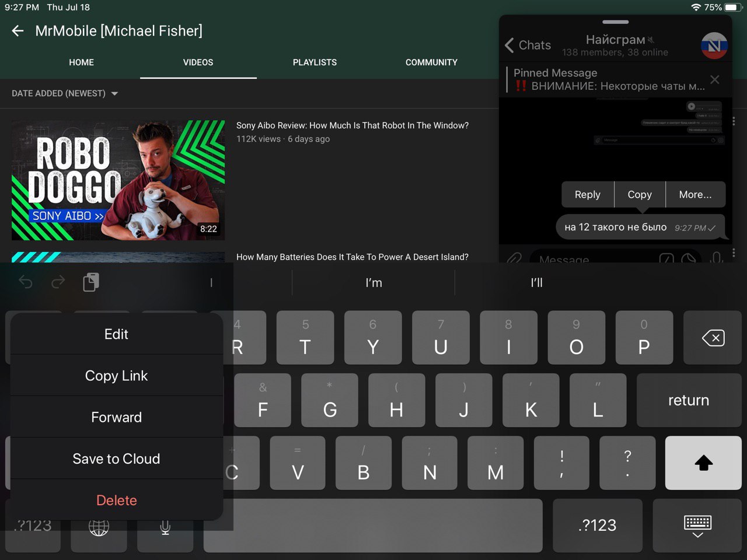Open the sticker panel icon in Telegram
This screenshot has width=747, height=560.
click(689, 258)
